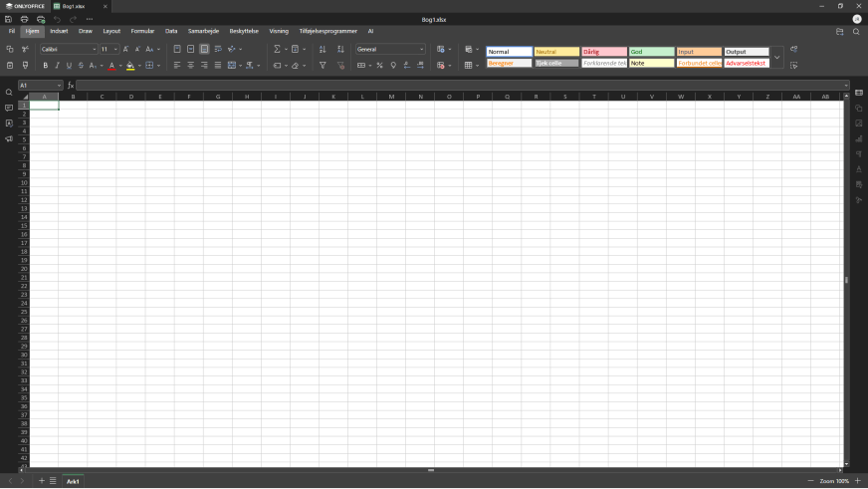Image resolution: width=868 pixels, height=489 pixels.
Task: Click the percent style icon
Action: (379, 66)
